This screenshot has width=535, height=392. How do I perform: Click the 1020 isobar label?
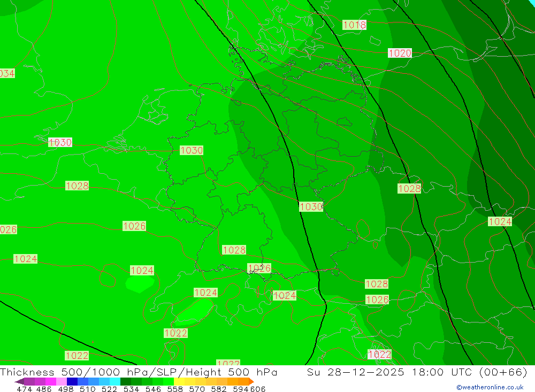coord(400,53)
